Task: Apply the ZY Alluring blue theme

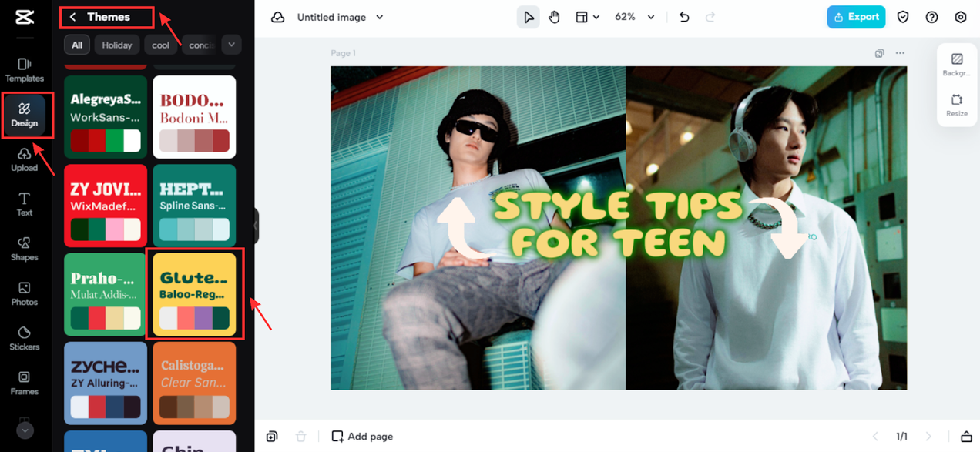Action: 106,383
